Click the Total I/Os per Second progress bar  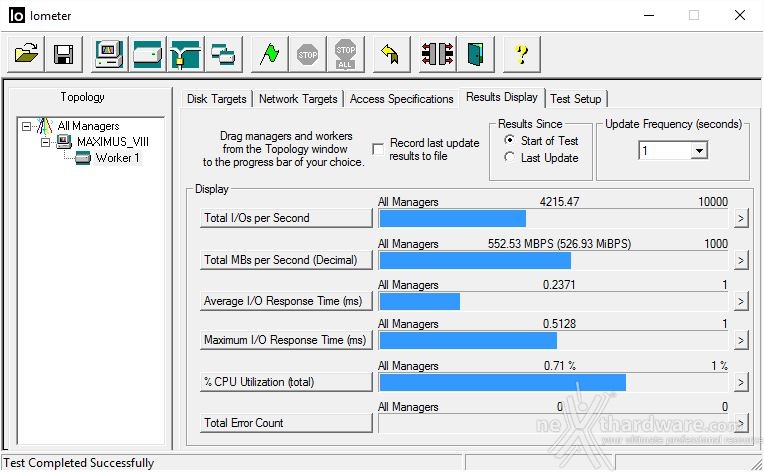(554, 219)
